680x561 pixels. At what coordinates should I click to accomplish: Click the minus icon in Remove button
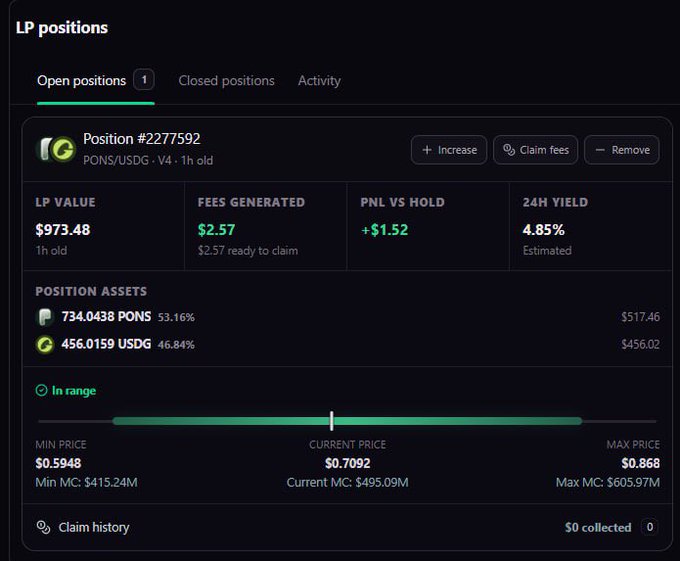(x=600, y=150)
